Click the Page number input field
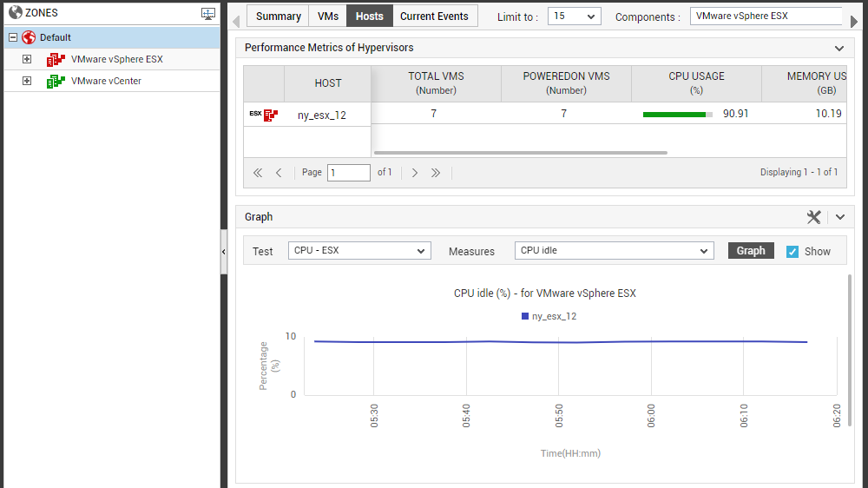The width and height of the screenshot is (868, 488). click(349, 173)
